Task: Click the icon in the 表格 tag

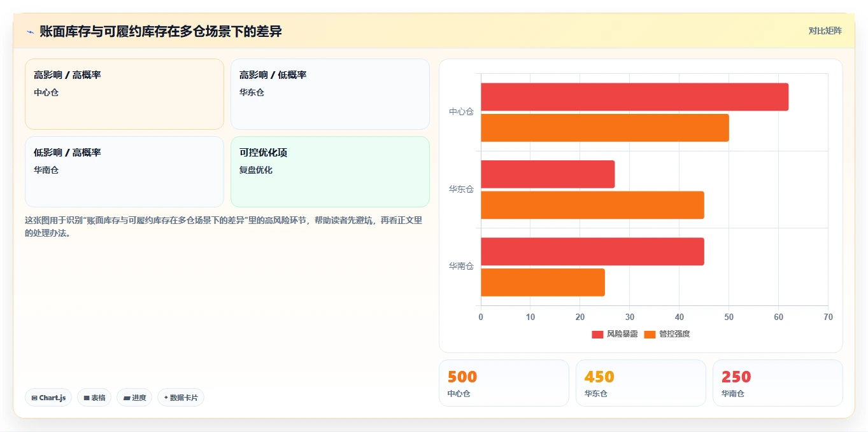Action: (x=87, y=398)
